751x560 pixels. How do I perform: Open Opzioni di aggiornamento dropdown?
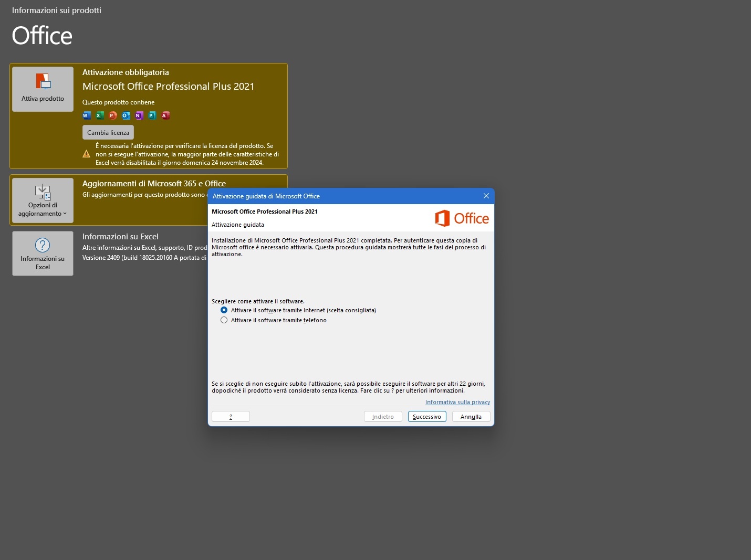(43, 200)
